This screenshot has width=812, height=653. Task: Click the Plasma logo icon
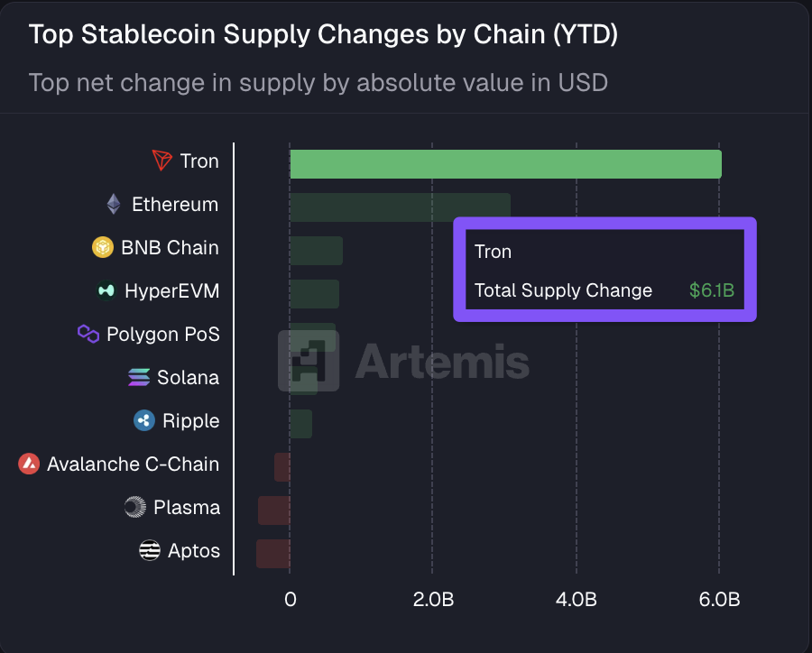pyautogui.click(x=135, y=508)
